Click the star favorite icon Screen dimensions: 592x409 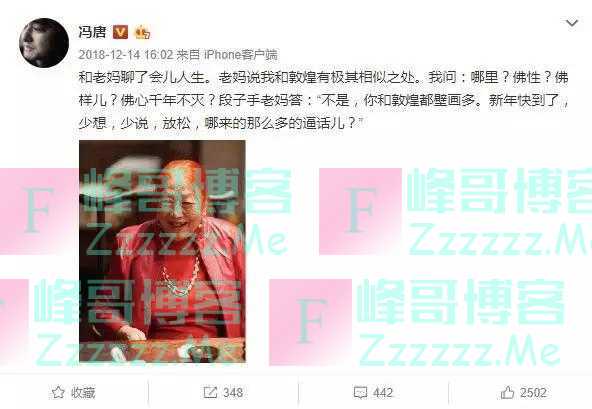click(x=58, y=392)
